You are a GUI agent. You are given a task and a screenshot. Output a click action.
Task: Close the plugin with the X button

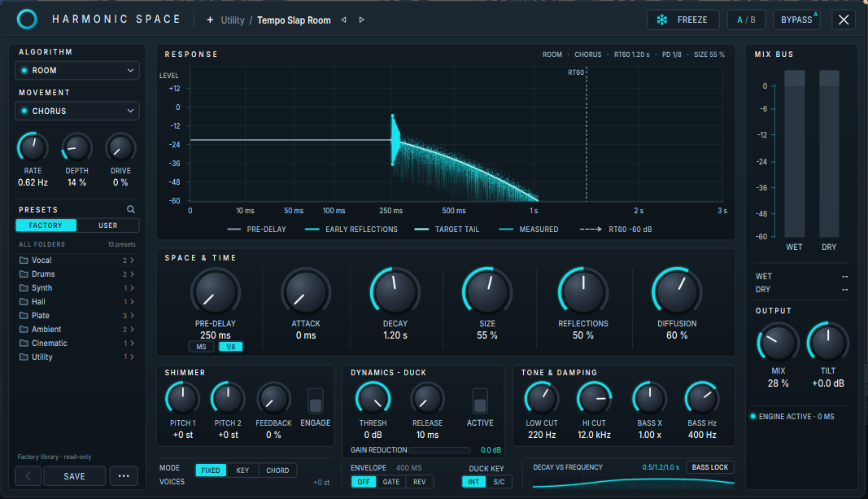[x=843, y=20]
